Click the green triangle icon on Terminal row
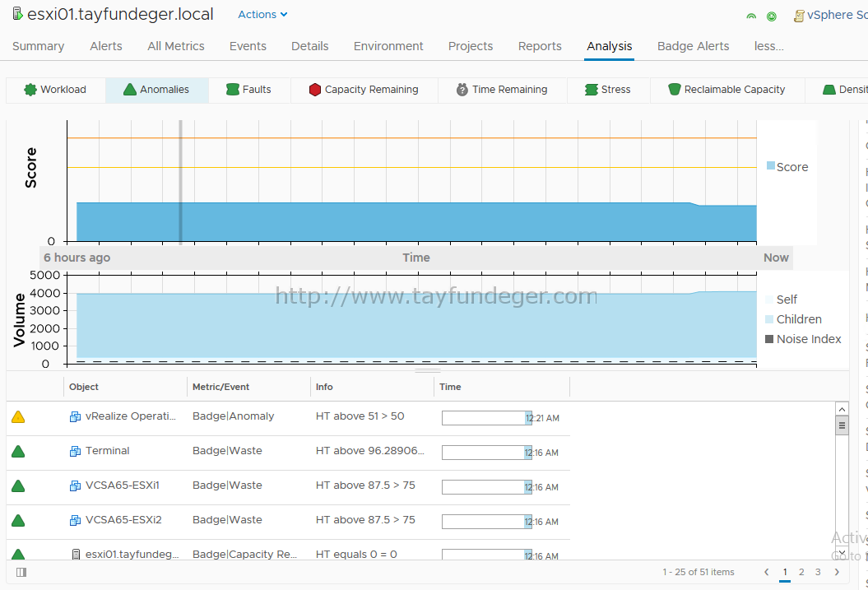The image size is (868, 590). coord(18,452)
